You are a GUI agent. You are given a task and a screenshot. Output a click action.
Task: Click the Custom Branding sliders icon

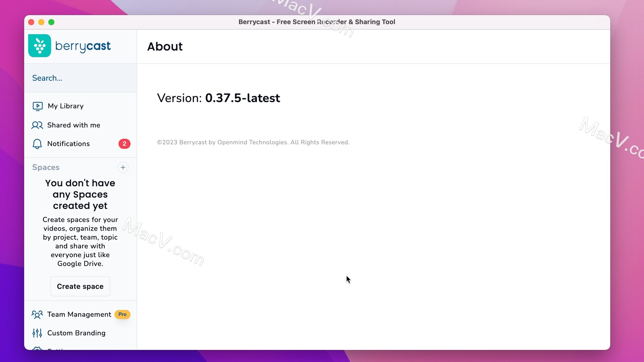37,333
